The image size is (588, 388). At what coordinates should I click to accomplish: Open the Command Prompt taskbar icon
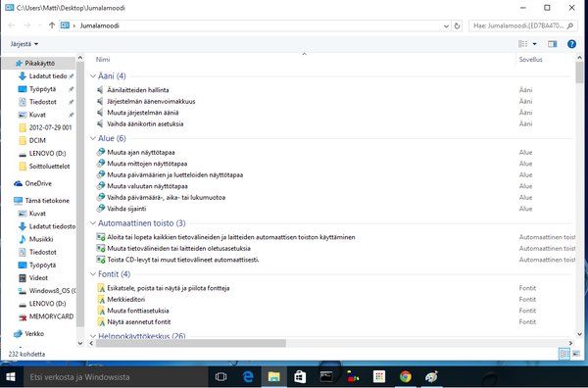[x=326, y=377]
